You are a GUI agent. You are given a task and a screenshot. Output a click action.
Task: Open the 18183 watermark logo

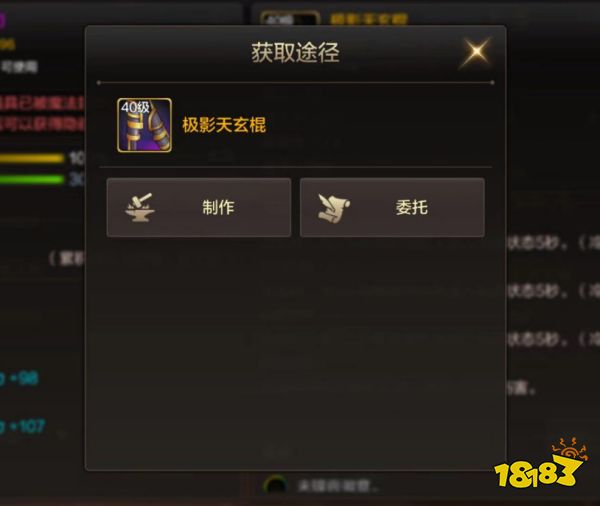[539, 464]
